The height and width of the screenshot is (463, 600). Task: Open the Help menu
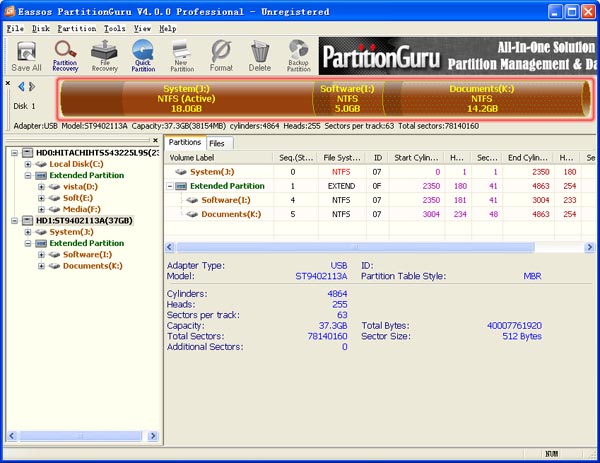(168, 29)
